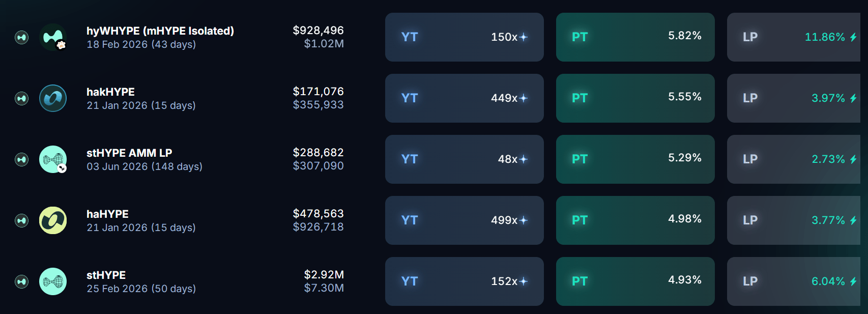This screenshot has height=314, width=868.
Task: Open the hakHYPE market name link
Action: (110, 92)
